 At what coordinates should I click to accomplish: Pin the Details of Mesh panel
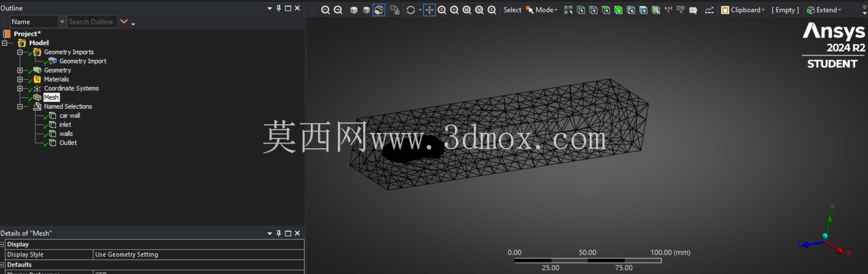pos(279,233)
